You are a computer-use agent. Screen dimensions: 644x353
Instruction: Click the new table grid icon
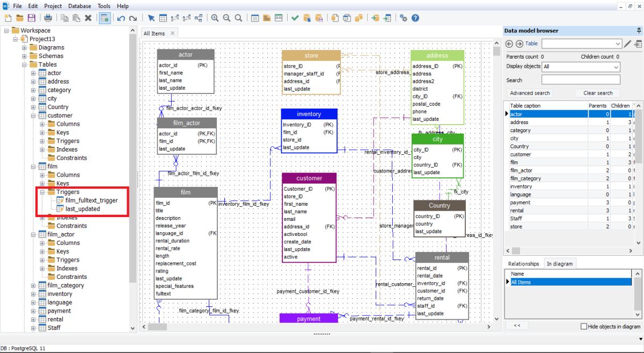[163, 18]
